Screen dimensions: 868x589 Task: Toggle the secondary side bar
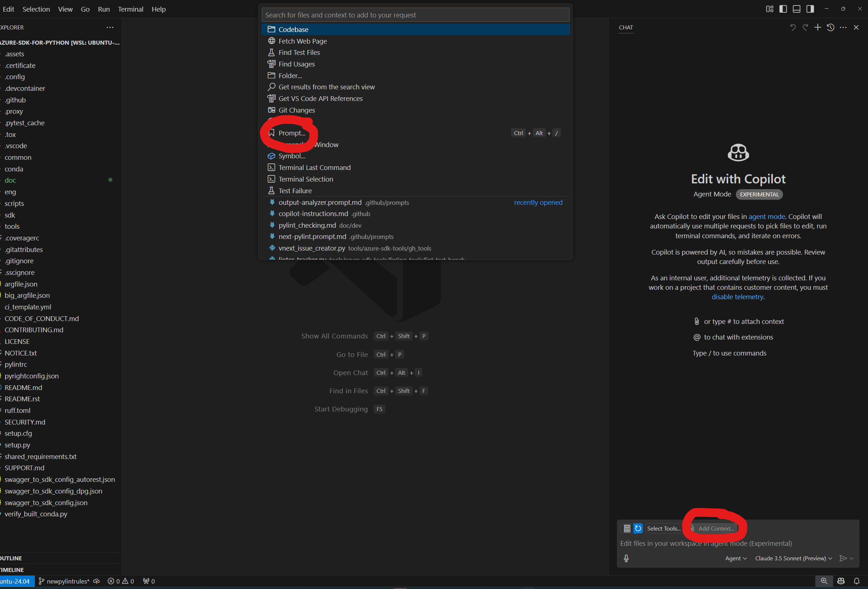coord(810,9)
